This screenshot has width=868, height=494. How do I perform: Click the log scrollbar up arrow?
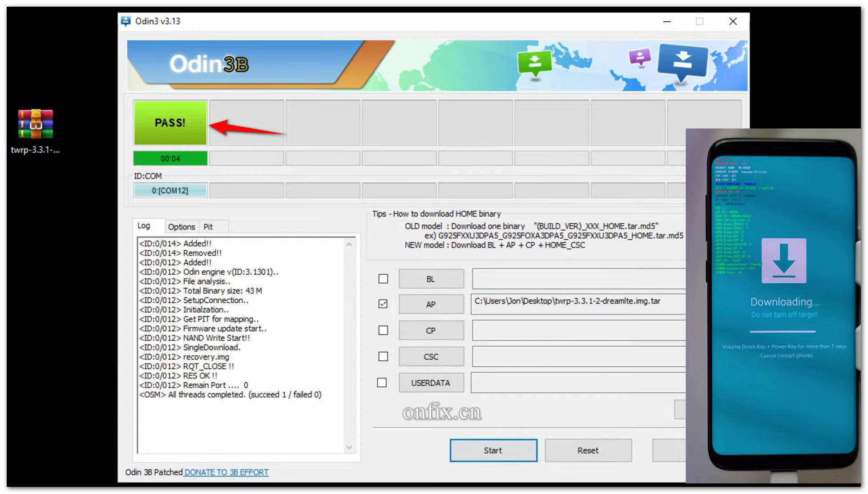[x=349, y=245]
